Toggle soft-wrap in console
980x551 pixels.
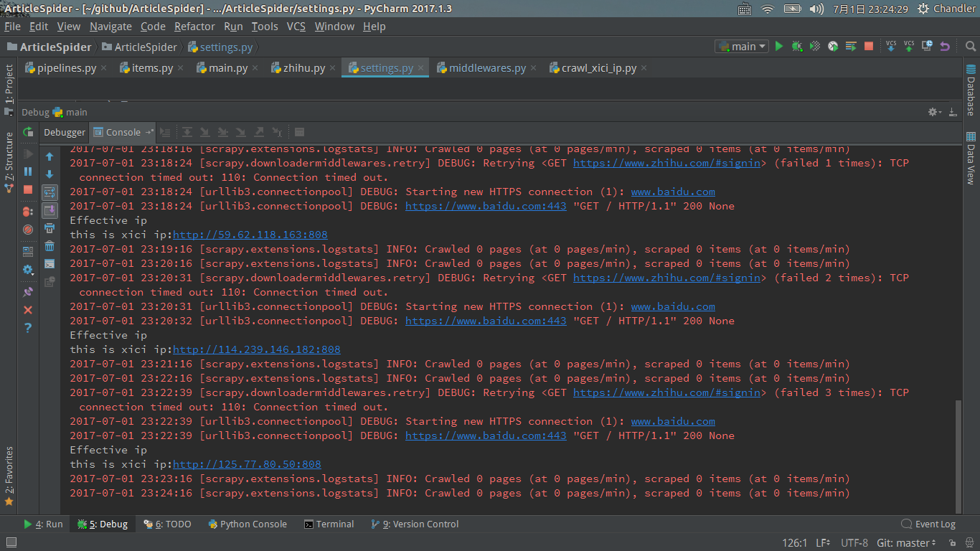[x=50, y=192]
